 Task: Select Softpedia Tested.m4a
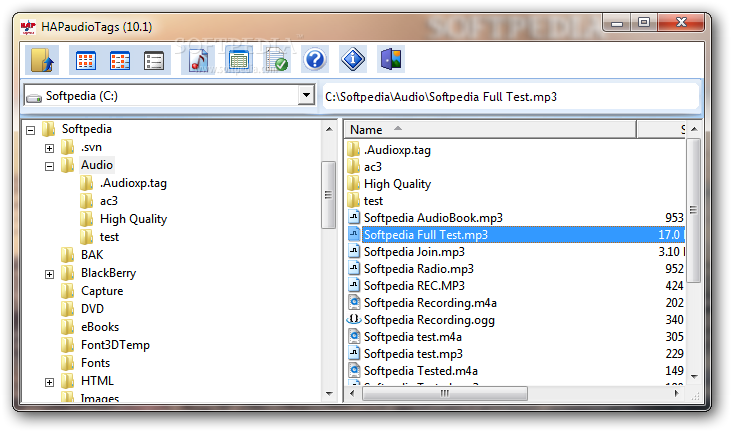coord(421,371)
